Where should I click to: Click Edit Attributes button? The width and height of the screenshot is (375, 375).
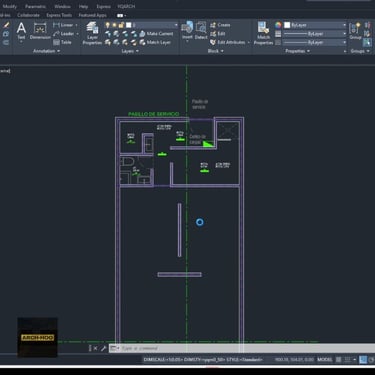[230, 42]
